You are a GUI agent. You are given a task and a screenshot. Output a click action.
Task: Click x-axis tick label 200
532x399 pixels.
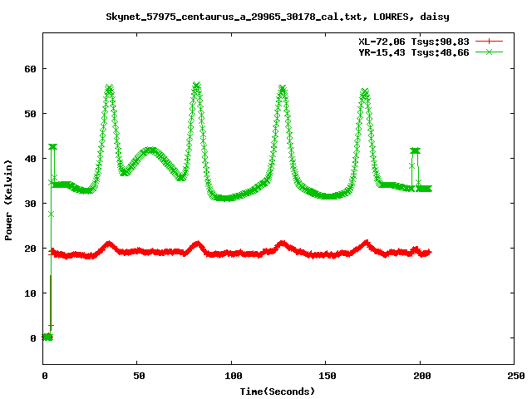[x=421, y=376]
